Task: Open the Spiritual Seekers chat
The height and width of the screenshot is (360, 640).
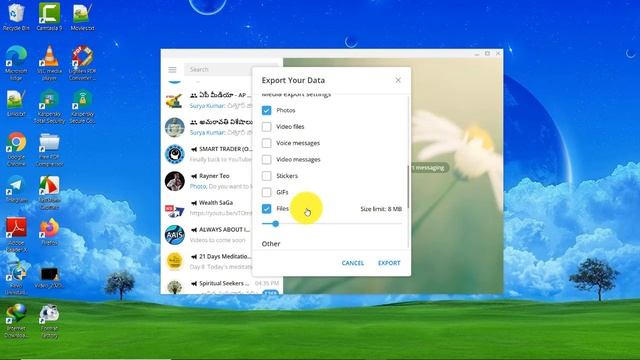Action: coord(222,286)
